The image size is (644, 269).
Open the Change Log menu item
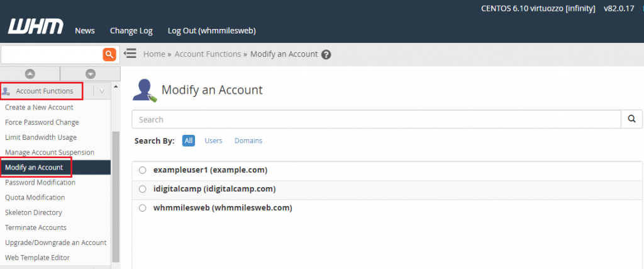pyautogui.click(x=131, y=31)
